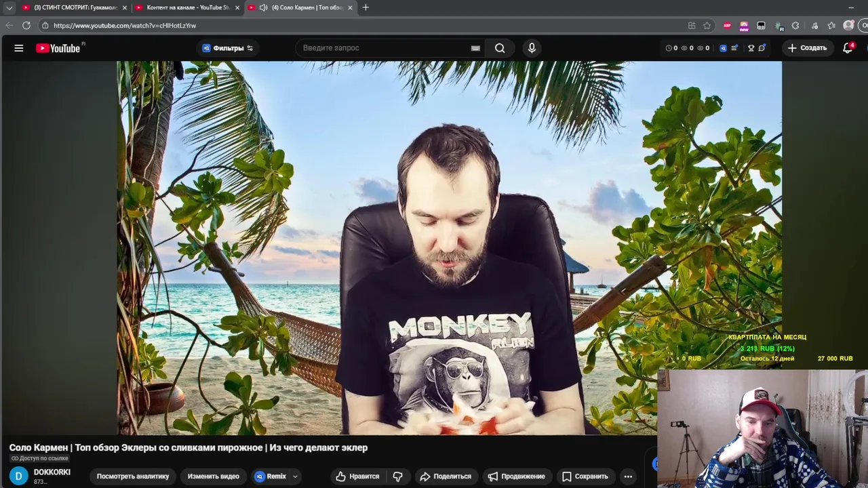Image resolution: width=868 pixels, height=488 pixels.
Task: Open the Фильтры filters button
Action: coord(228,48)
